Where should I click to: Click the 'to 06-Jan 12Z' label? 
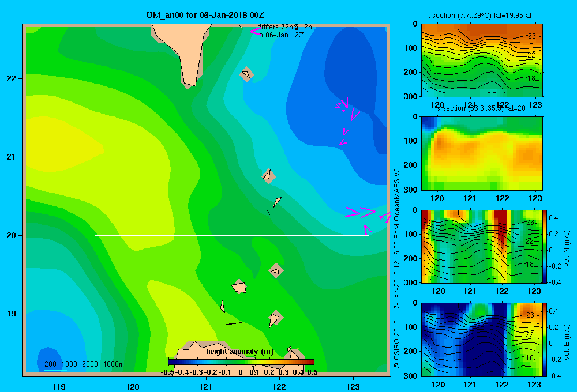tap(280, 35)
